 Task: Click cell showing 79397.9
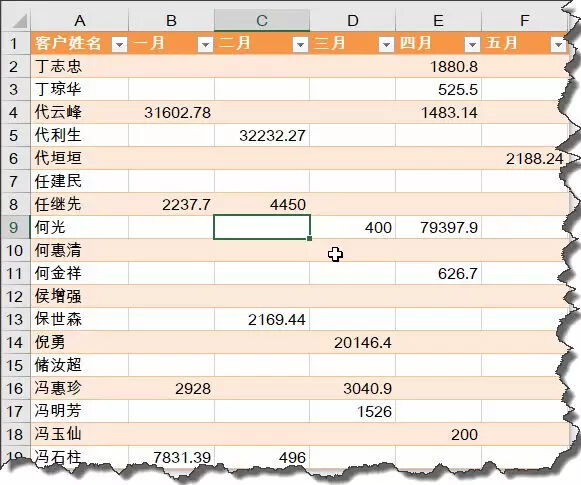438,227
